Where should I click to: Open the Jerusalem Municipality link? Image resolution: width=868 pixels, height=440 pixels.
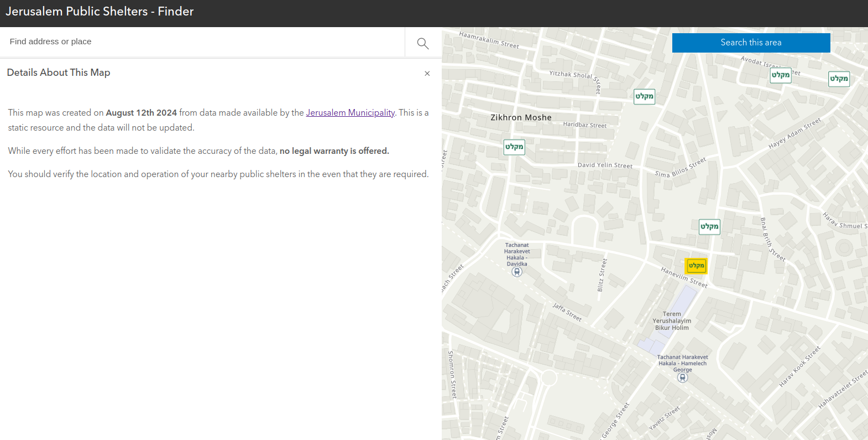[x=351, y=113]
